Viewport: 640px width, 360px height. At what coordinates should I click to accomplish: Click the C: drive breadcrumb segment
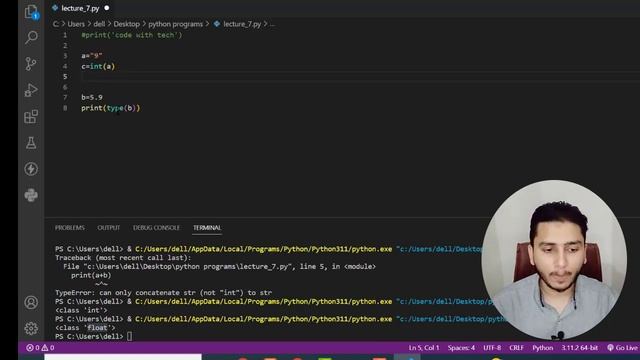tap(56, 24)
